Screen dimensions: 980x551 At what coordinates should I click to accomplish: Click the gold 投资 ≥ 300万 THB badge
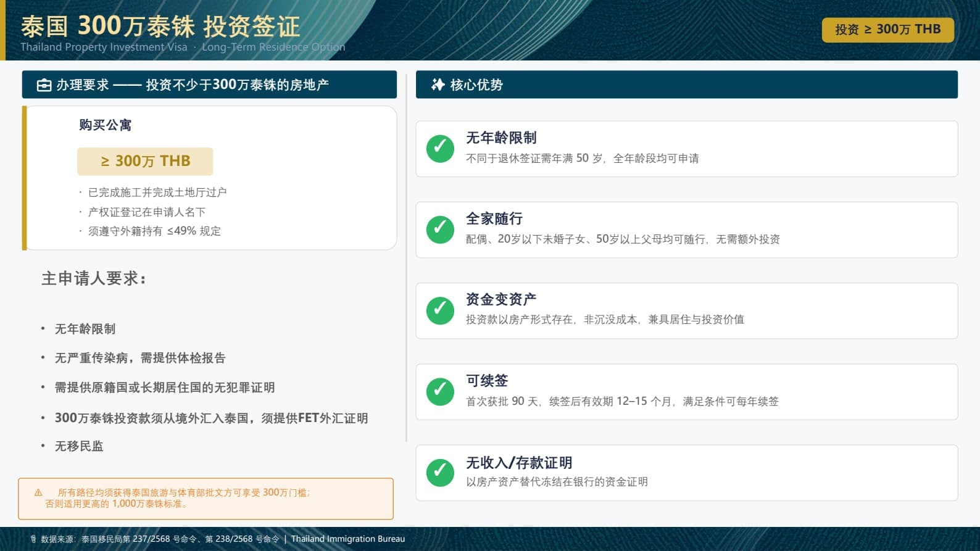(x=887, y=30)
